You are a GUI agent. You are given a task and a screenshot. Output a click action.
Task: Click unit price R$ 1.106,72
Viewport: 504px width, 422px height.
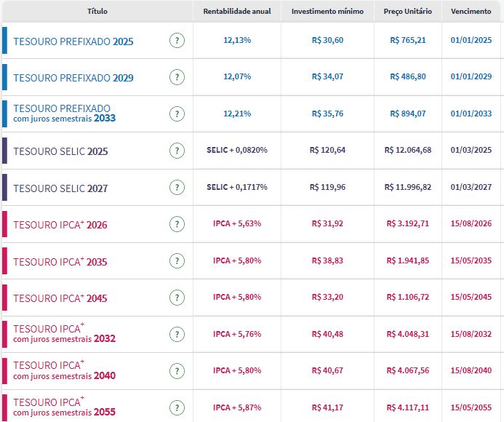pos(408,297)
